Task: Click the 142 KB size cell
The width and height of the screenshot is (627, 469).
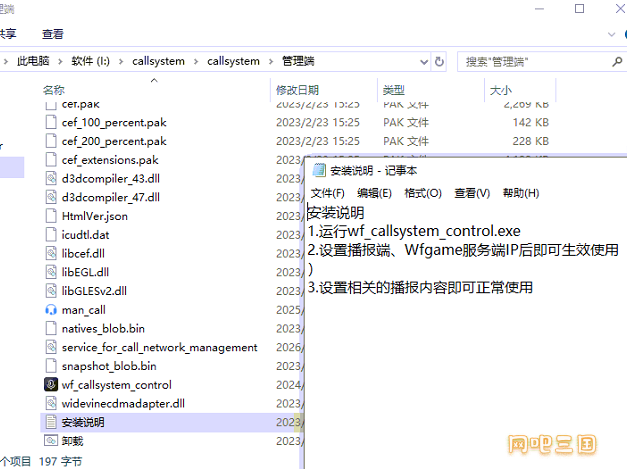Action: click(x=531, y=122)
